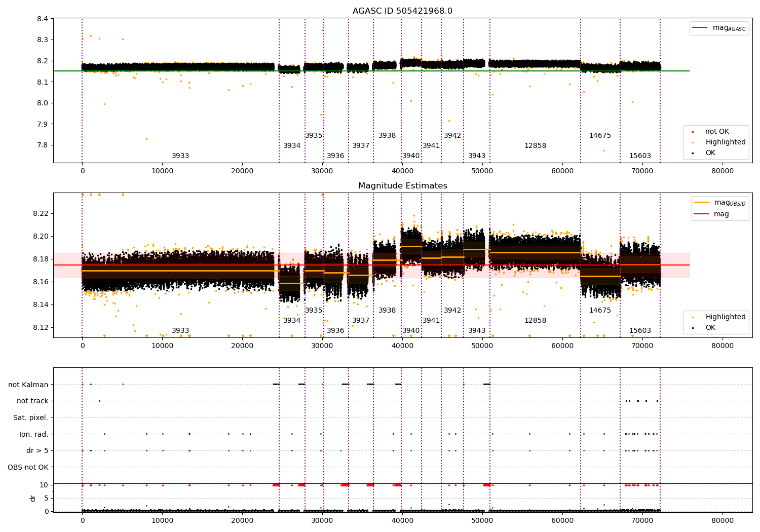
Task: Click obsid label 3935 in the Magnitude Estimates plot
Action: click(x=314, y=310)
